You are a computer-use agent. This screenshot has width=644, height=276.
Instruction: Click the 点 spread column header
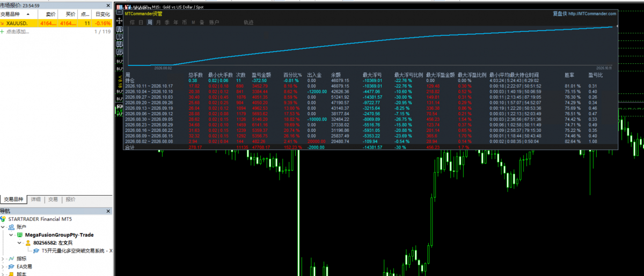click(x=85, y=14)
